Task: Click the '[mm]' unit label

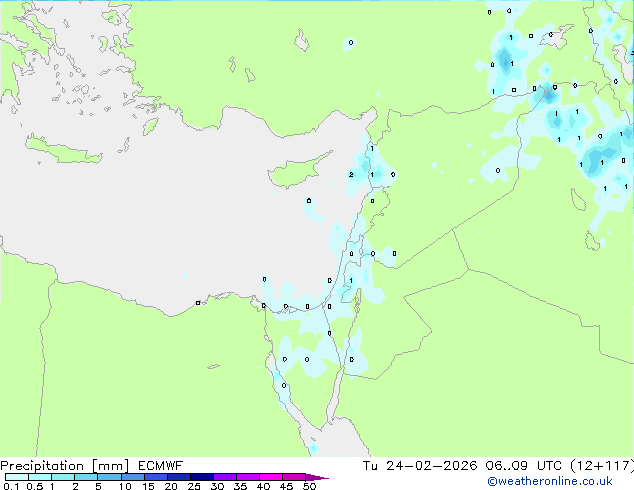Action: point(111,466)
